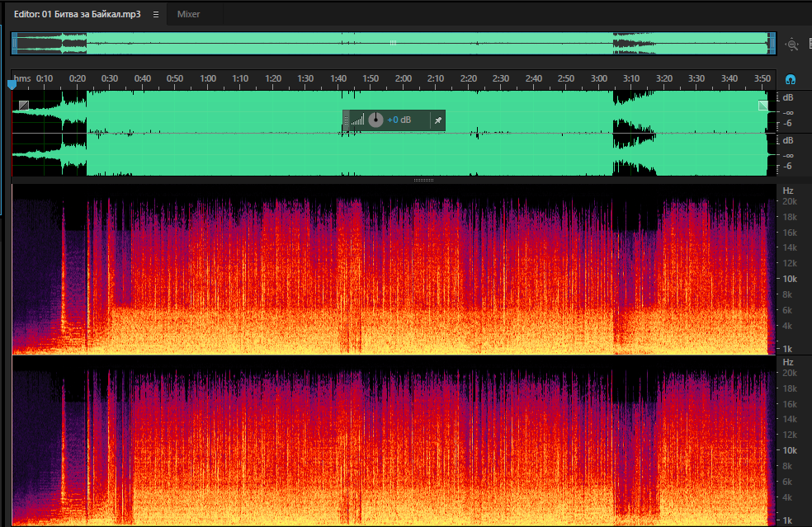This screenshot has width=812, height=527.
Task: Pin the volume HUD with pushpin icon
Action: (438, 120)
